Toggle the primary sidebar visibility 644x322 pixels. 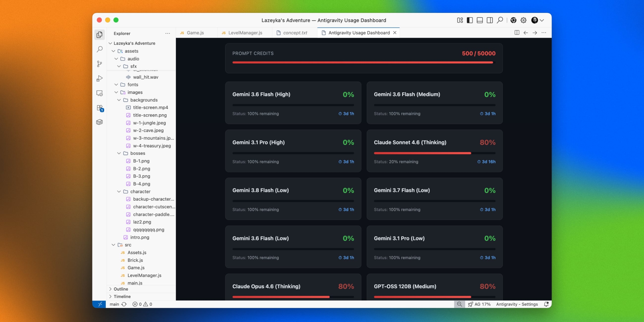tap(470, 20)
